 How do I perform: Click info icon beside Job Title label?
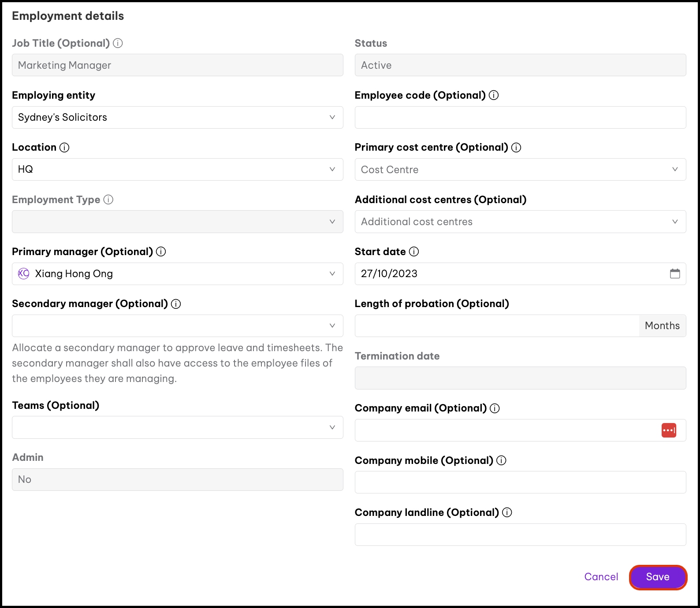coord(118,43)
